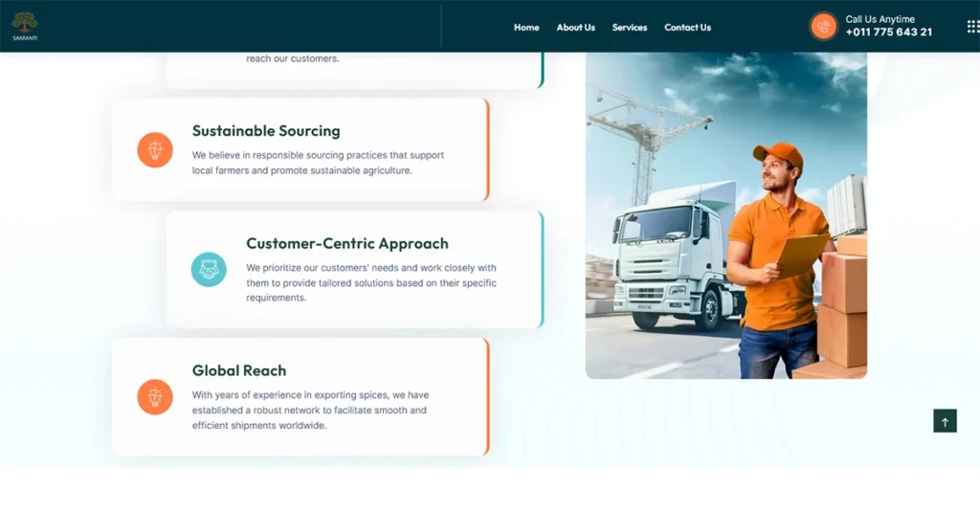Select the Customer-Centric Approach heading

pos(347,243)
